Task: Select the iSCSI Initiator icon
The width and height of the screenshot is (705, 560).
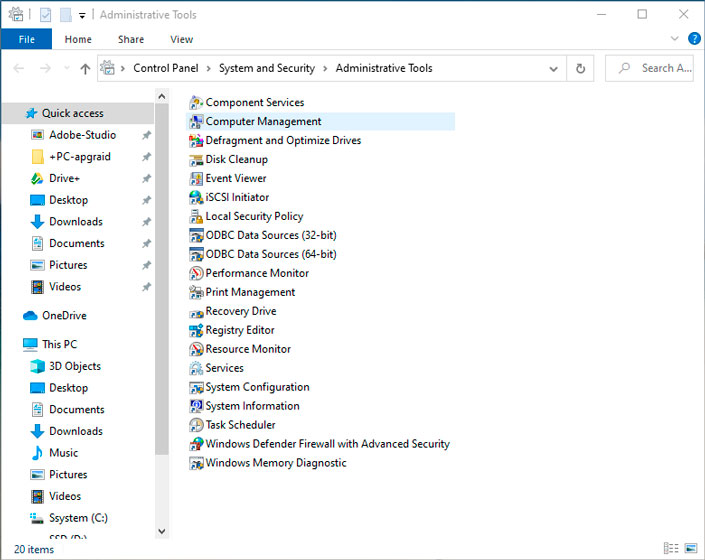Action: point(196,197)
